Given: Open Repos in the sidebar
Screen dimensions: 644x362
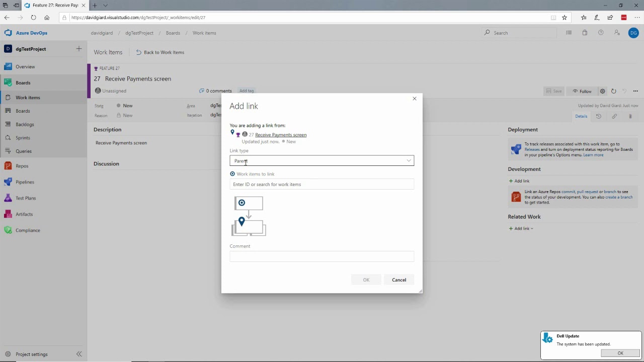Looking at the screenshot, I should [22, 166].
